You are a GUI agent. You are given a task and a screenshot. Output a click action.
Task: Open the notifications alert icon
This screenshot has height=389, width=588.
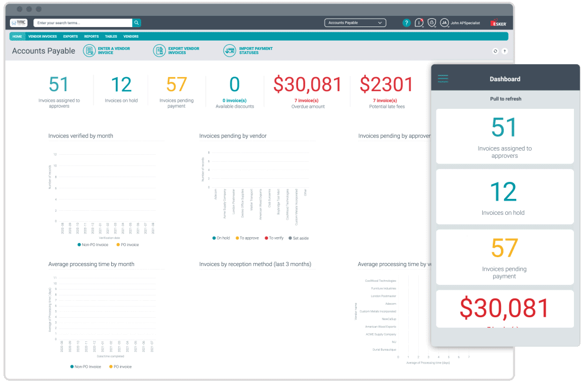click(x=419, y=23)
